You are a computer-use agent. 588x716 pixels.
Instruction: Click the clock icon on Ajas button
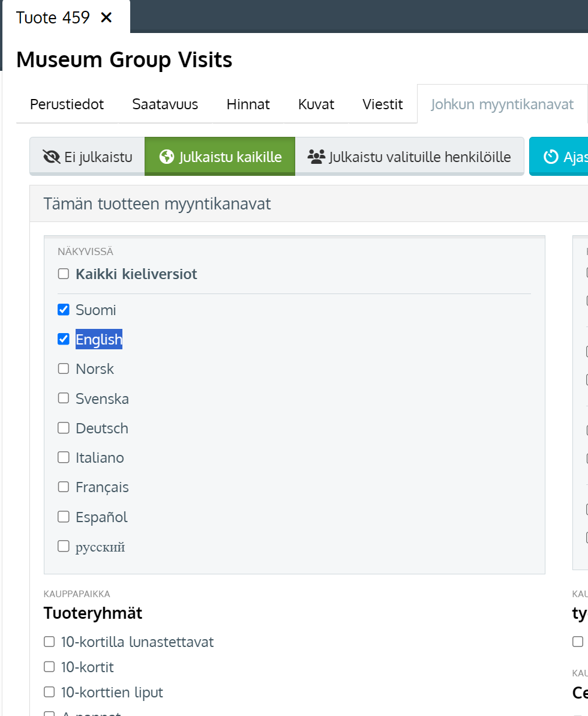551,157
